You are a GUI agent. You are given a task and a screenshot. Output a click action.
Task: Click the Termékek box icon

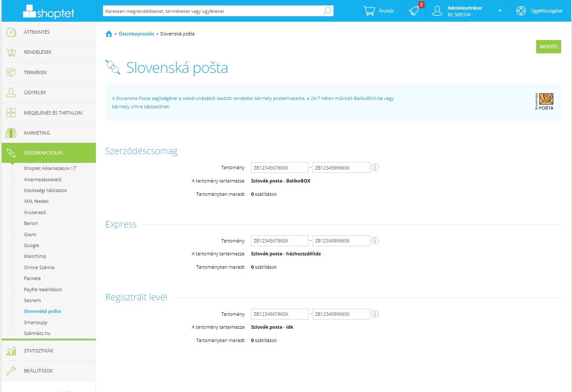click(x=11, y=72)
